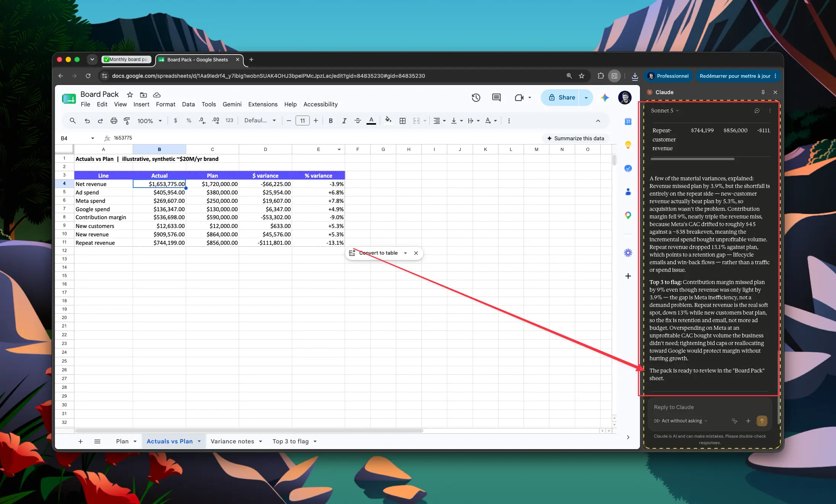
Task: Switch to the Plan sheet tab
Action: coord(122,441)
